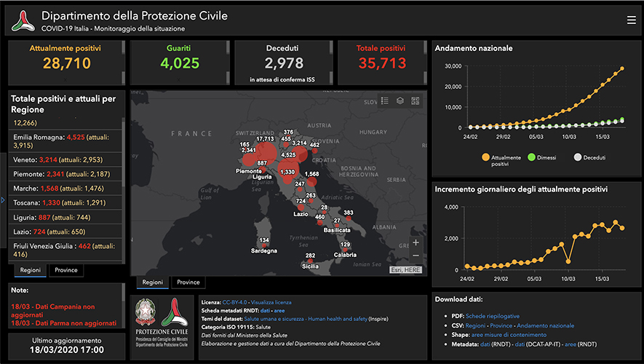Viewport: 644px width, 364px height.
Task: Select the Lazio row in the list
Action: pos(65,232)
